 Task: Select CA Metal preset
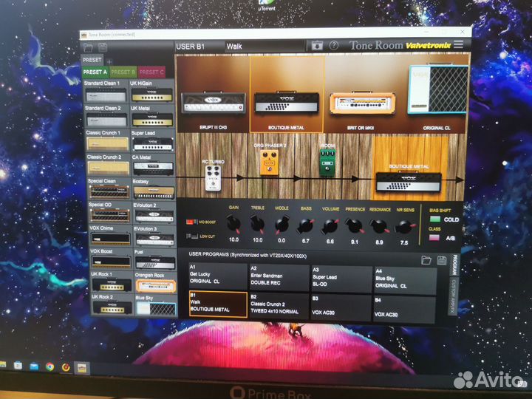(154, 165)
